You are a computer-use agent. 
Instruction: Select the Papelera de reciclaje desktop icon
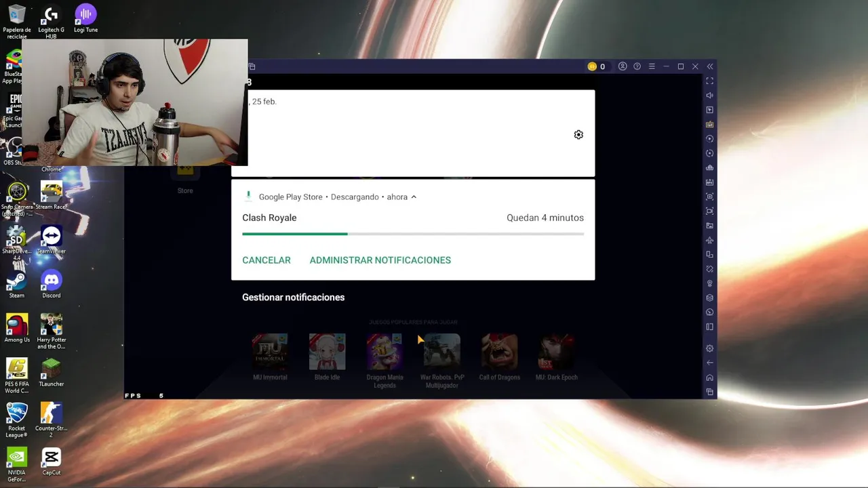pyautogui.click(x=17, y=20)
